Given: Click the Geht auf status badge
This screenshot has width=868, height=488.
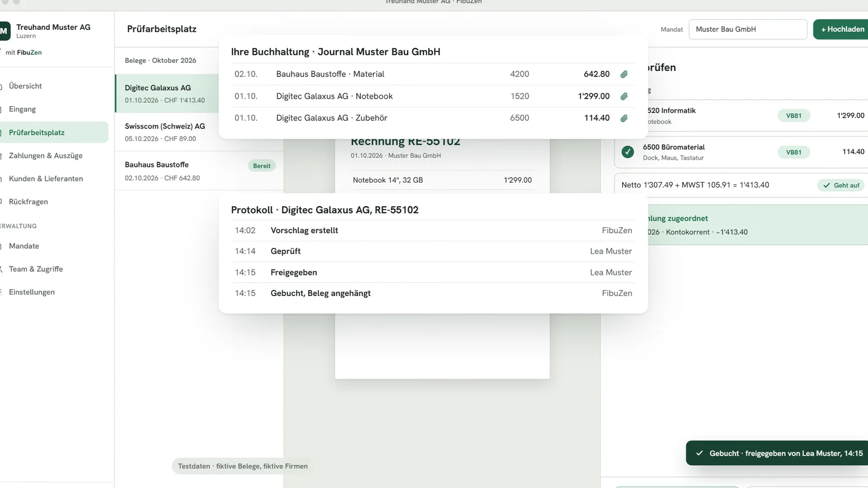Looking at the screenshot, I should [841, 185].
